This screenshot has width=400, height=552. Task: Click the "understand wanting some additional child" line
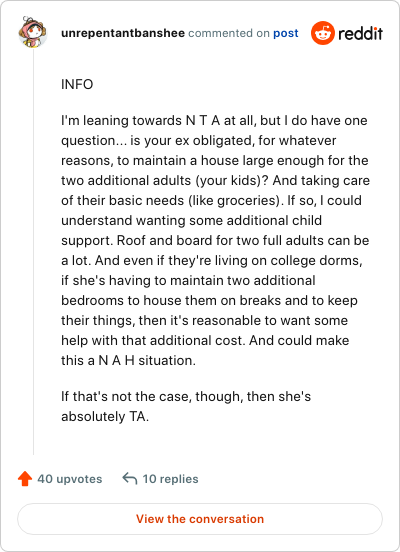191,220
